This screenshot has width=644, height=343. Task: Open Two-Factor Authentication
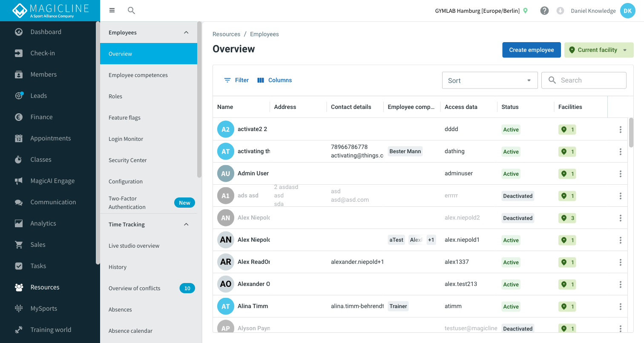click(149, 203)
